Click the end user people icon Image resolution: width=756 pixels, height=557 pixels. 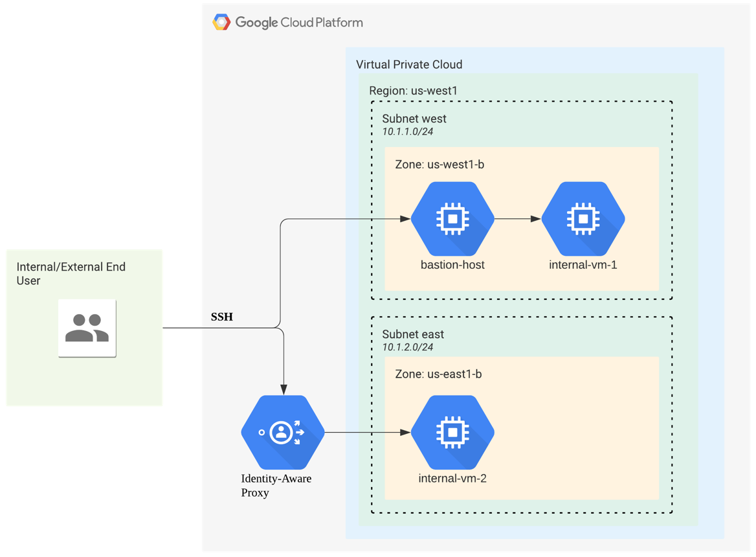(x=87, y=327)
